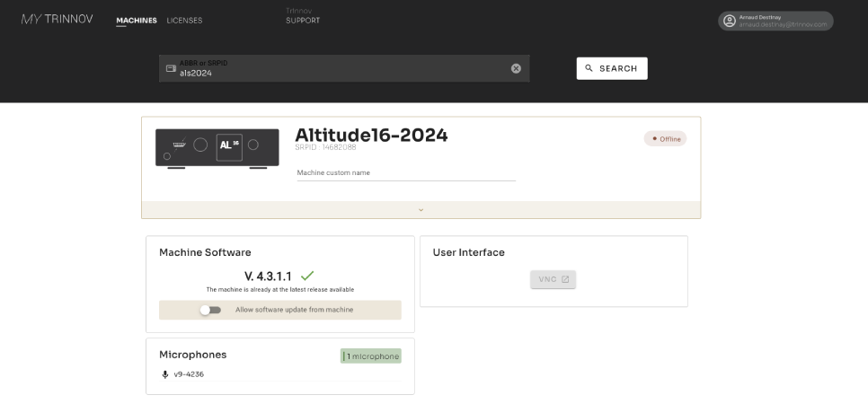The height and width of the screenshot is (404, 868).
Task: Click the Altitude16-2024 machine title
Action: point(371,135)
